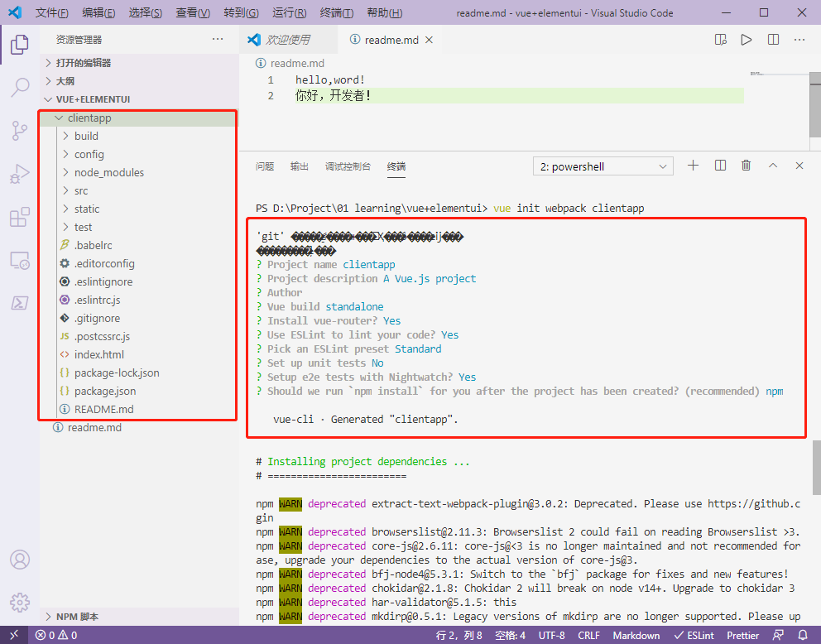Expand the static folder
The height and width of the screenshot is (644, 821).
pyautogui.click(x=140, y=209)
